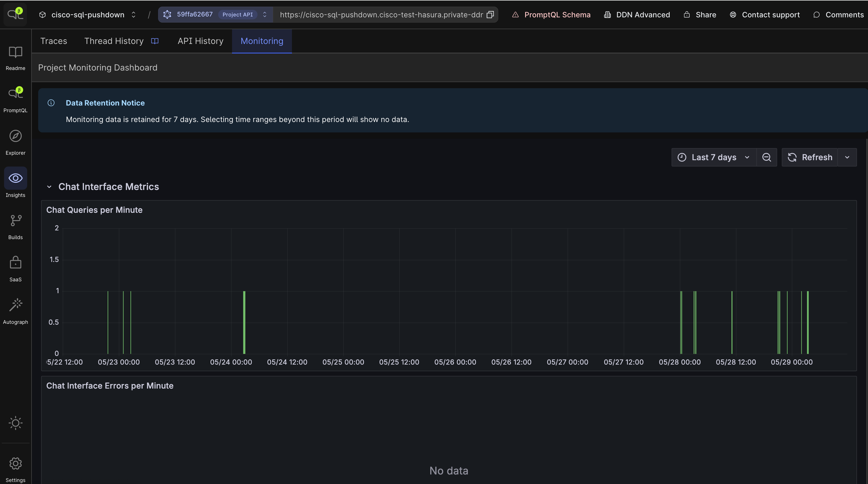Expand the refresh interval options
Viewport: 868px width, 484px height.
[x=847, y=157]
